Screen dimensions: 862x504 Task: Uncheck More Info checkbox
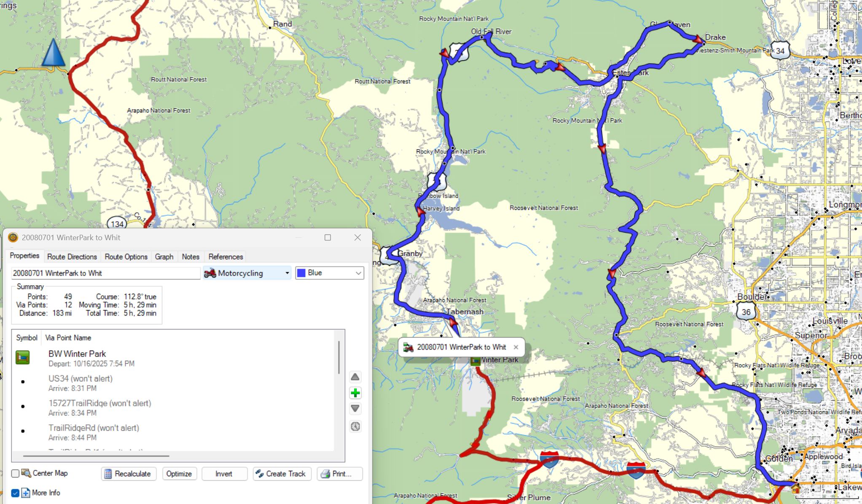pyautogui.click(x=16, y=493)
